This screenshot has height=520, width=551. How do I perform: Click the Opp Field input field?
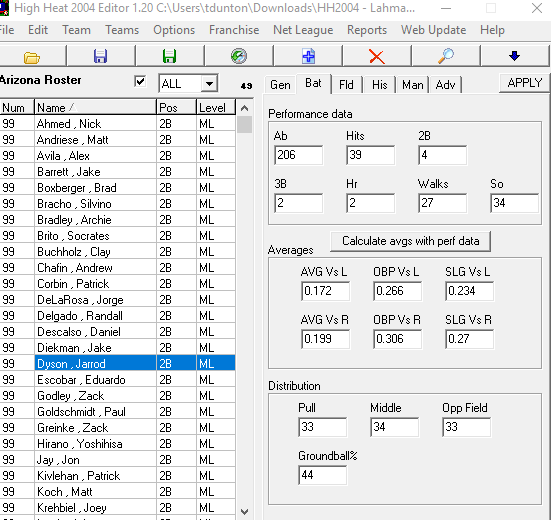(x=466, y=427)
